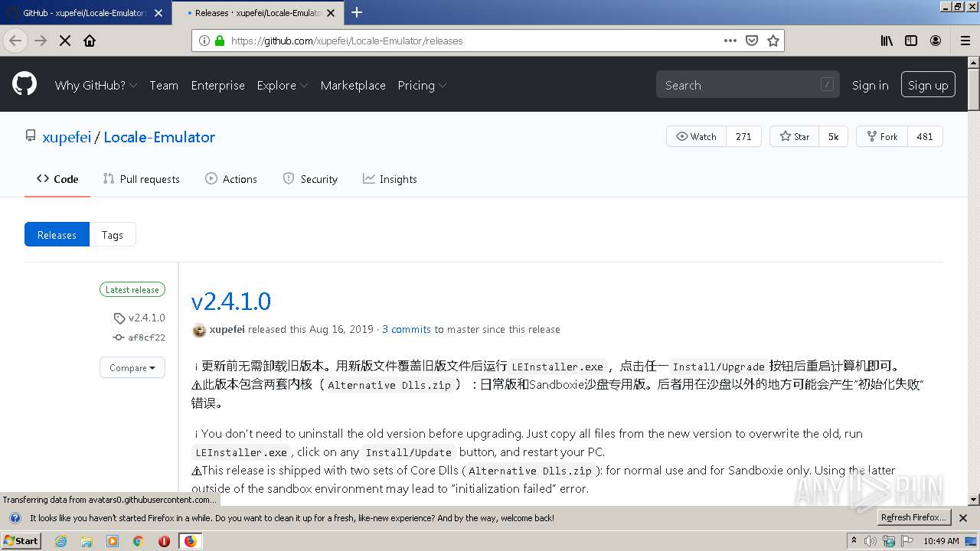The width and height of the screenshot is (980, 551).
Task: Open the Insights tab
Action: (x=390, y=178)
